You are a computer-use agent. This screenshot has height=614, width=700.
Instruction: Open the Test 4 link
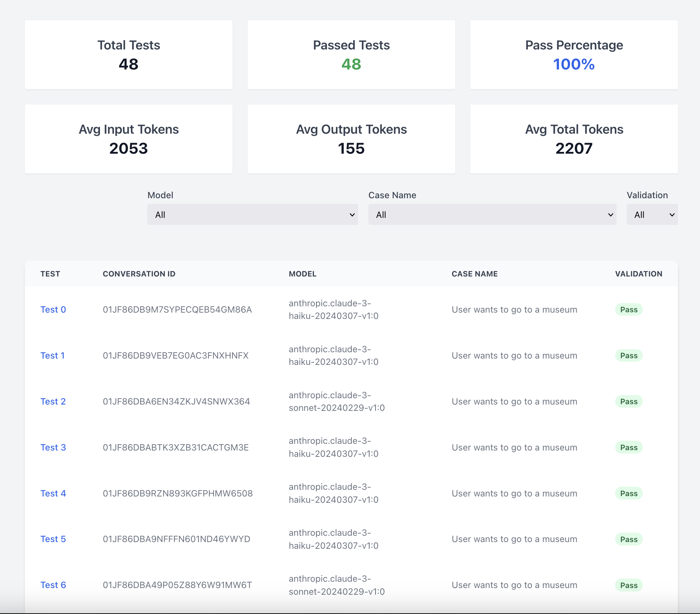tap(53, 493)
